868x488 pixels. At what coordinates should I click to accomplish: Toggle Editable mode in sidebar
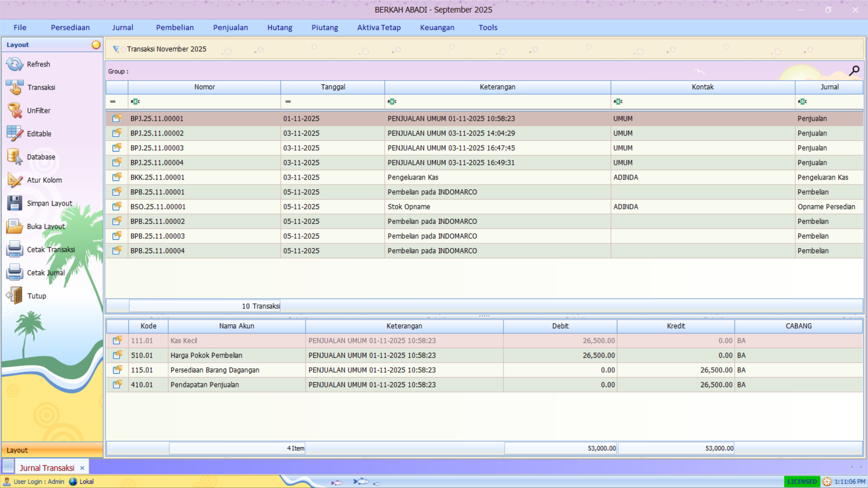15,134
